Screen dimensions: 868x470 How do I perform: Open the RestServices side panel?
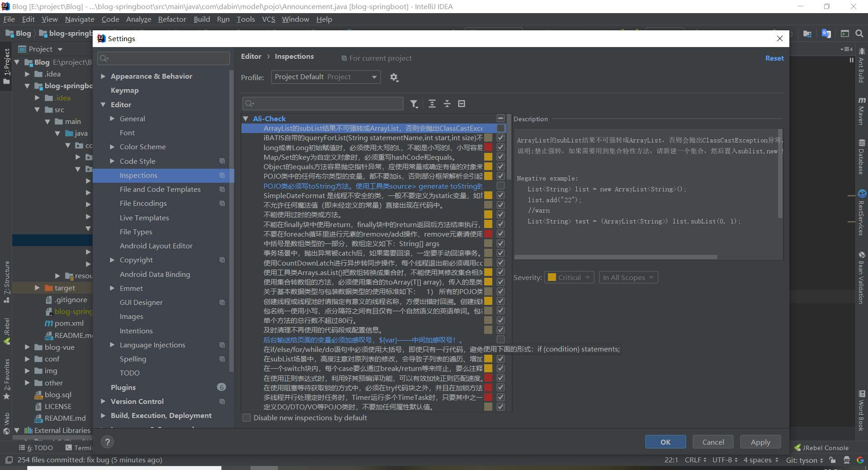pyautogui.click(x=862, y=213)
